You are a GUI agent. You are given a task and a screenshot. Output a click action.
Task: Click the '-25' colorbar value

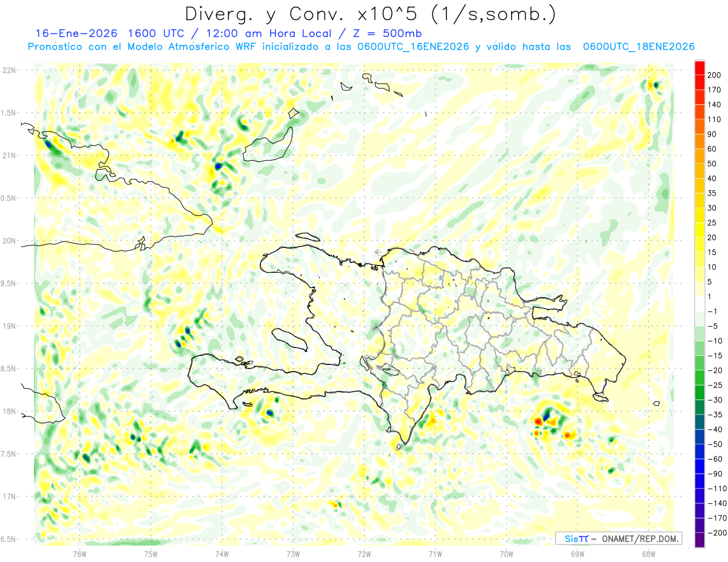(714, 385)
